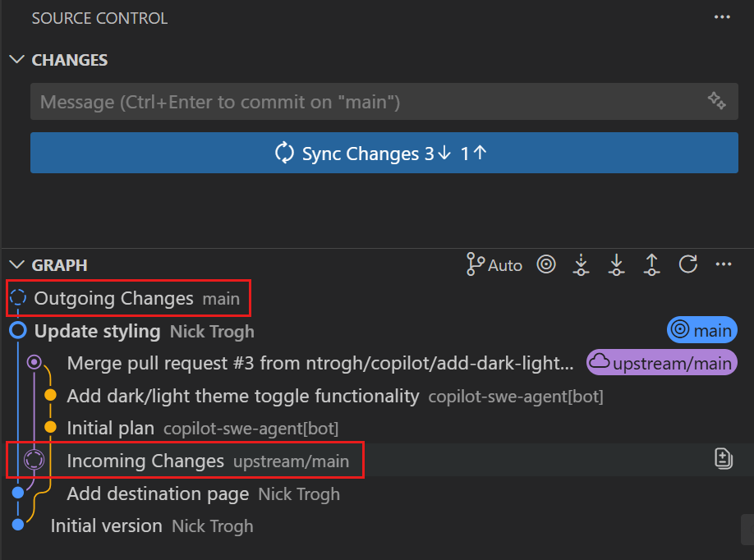Click the Push icon in the Graph toolbar
This screenshot has height=560, width=754.
(652, 264)
